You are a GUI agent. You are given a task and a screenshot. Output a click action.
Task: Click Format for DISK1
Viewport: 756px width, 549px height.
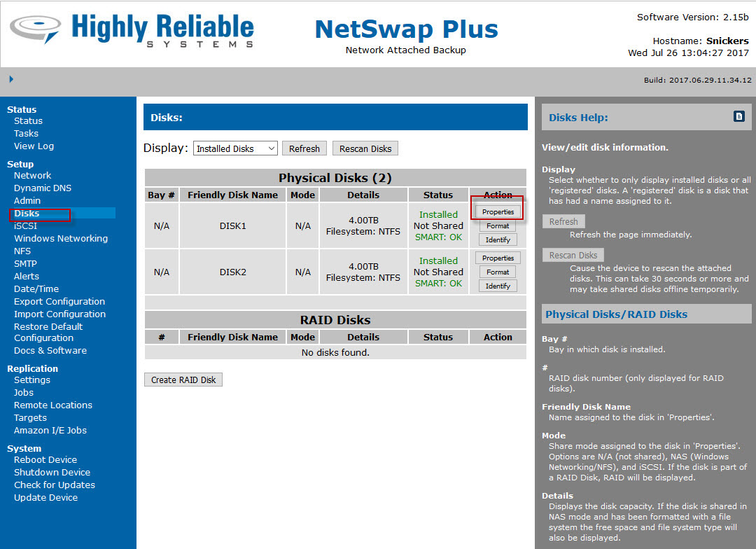(498, 225)
